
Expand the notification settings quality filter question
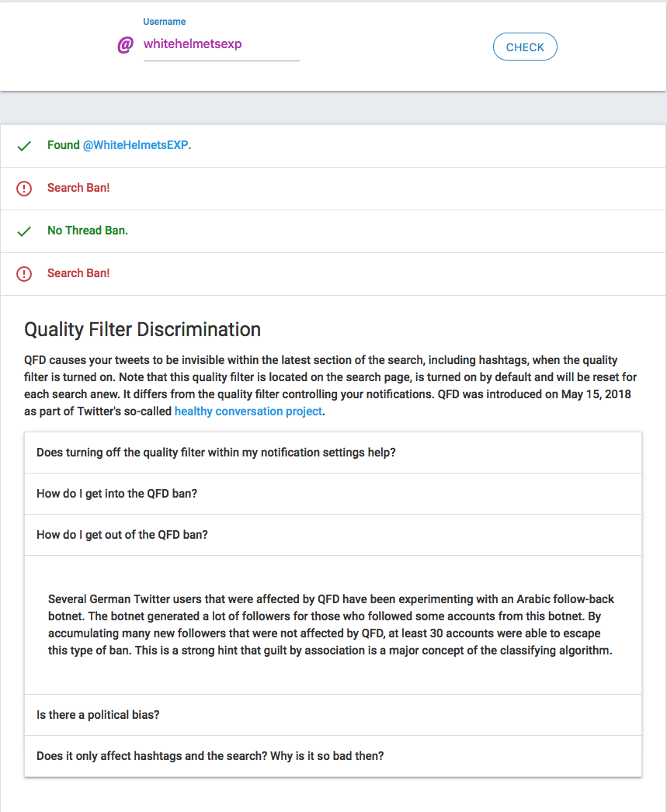click(333, 453)
